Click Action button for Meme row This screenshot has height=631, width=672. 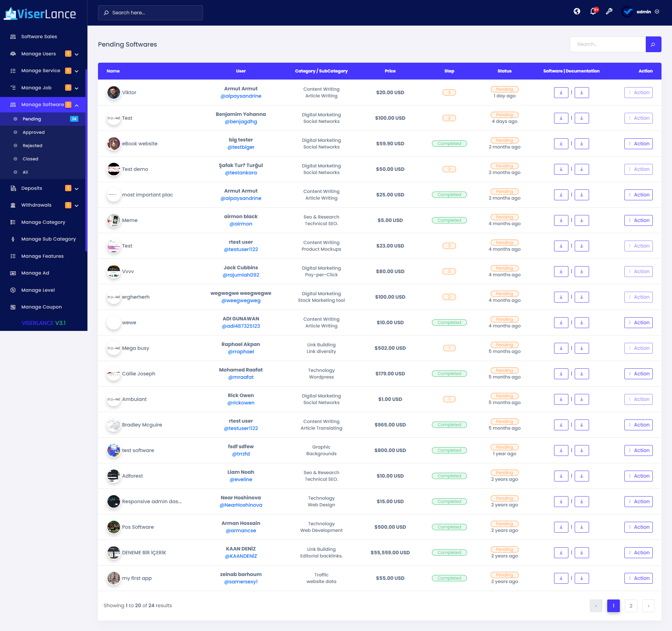[638, 221]
